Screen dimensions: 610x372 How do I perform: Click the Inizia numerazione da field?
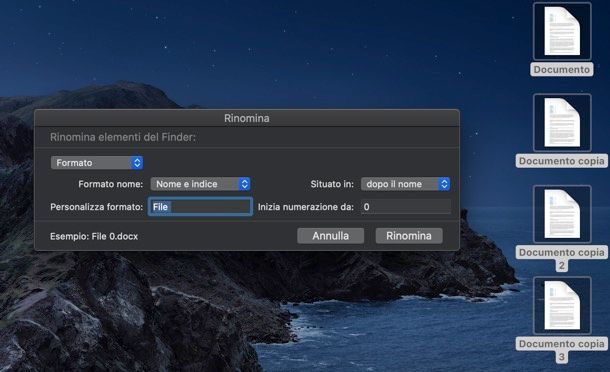[x=406, y=207]
